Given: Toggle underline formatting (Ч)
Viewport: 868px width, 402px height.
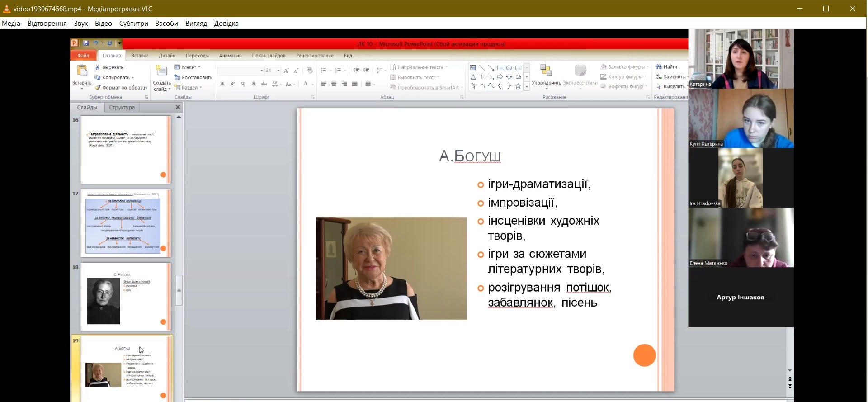Looking at the screenshot, I should [x=243, y=84].
